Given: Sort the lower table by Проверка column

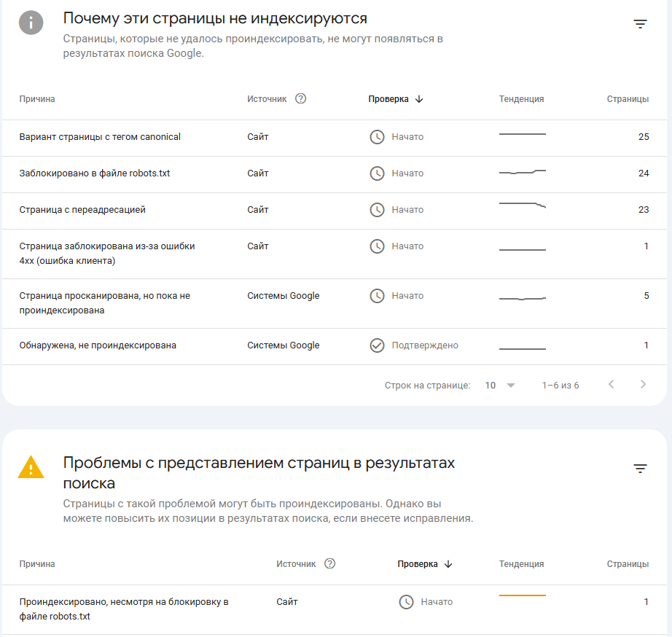Looking at the screenshot, I should pos(424,564).
